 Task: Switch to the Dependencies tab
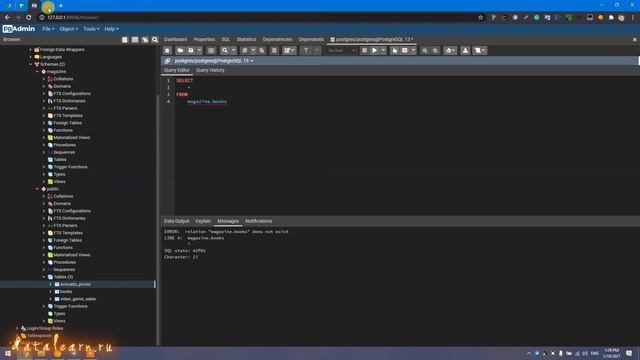point(278,40)
